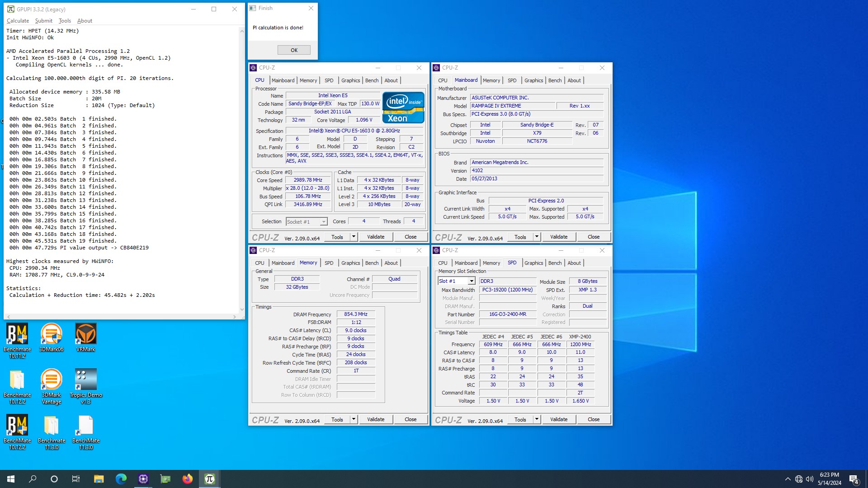Expand Tools arrow in SPD window

click(537, 419)
